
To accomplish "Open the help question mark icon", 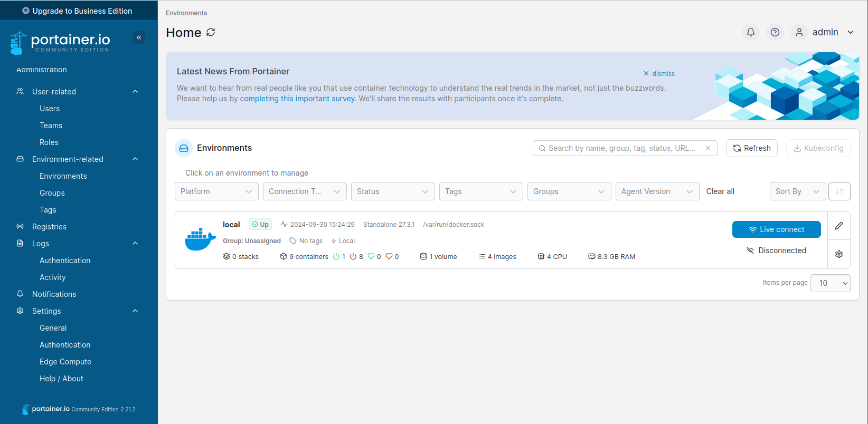I will tap(775, 32).
